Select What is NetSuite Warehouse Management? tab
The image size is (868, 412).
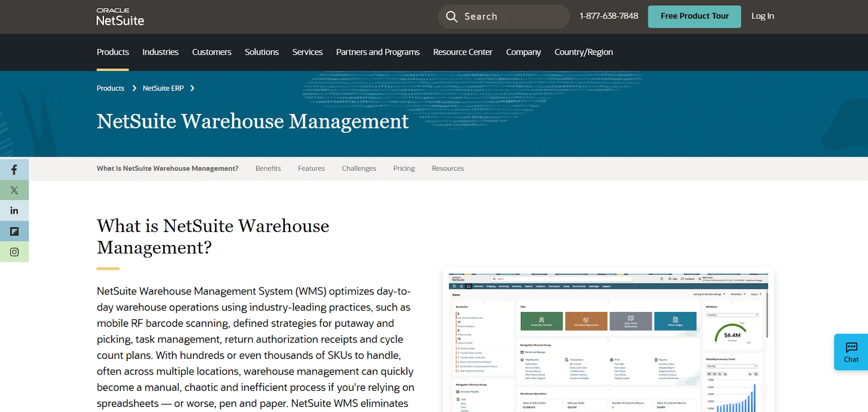[168, 169]
